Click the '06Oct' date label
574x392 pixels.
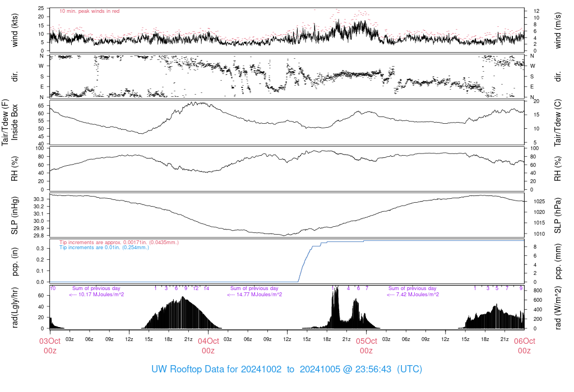pyautogui.click(x=525, y=341)
